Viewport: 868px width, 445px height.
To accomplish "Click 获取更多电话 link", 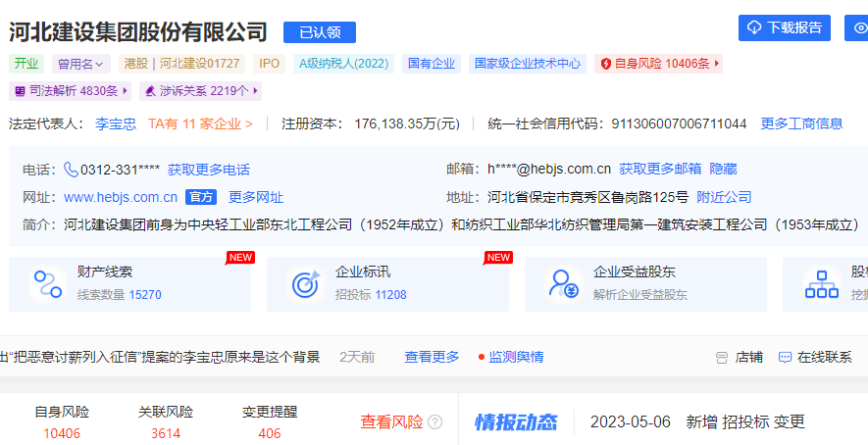I will coord(209,170).
